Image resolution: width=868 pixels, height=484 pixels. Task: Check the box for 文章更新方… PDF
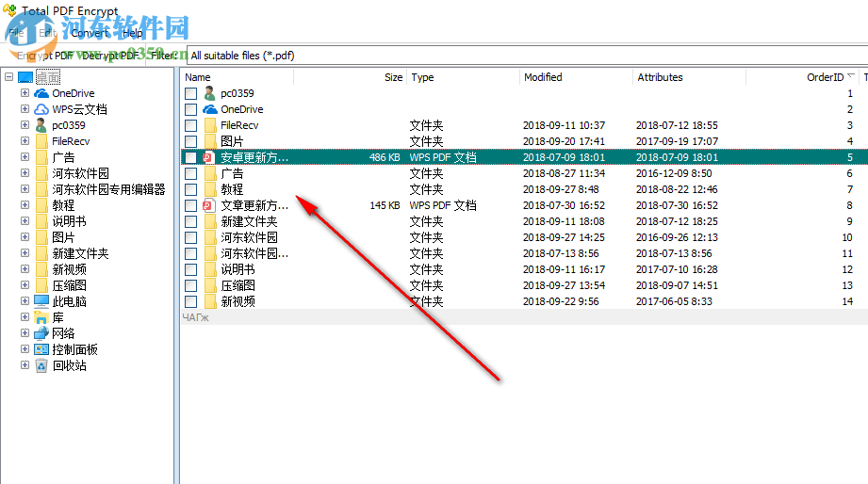[x=191, y=206]
